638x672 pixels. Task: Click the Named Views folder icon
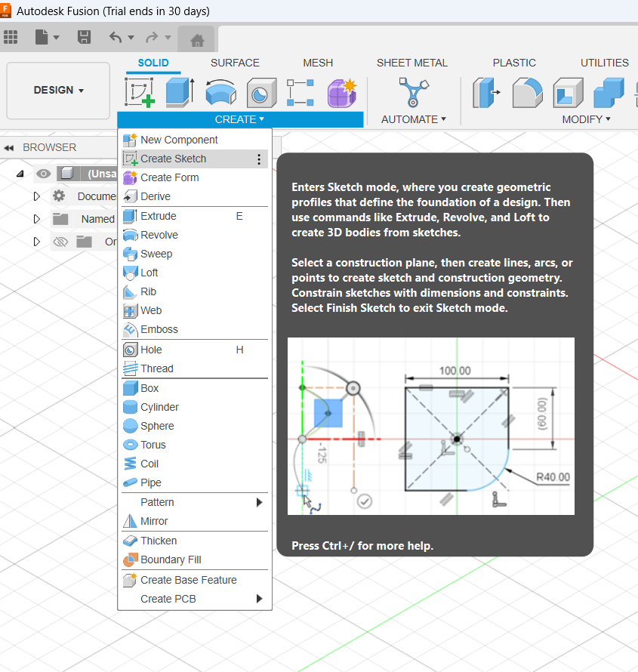(60, 219)
